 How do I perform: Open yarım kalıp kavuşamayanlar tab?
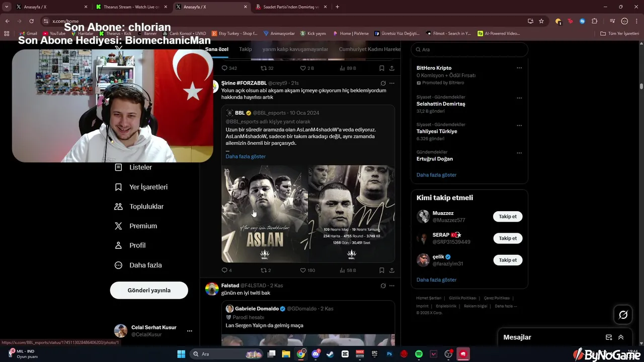pos(295,49)
